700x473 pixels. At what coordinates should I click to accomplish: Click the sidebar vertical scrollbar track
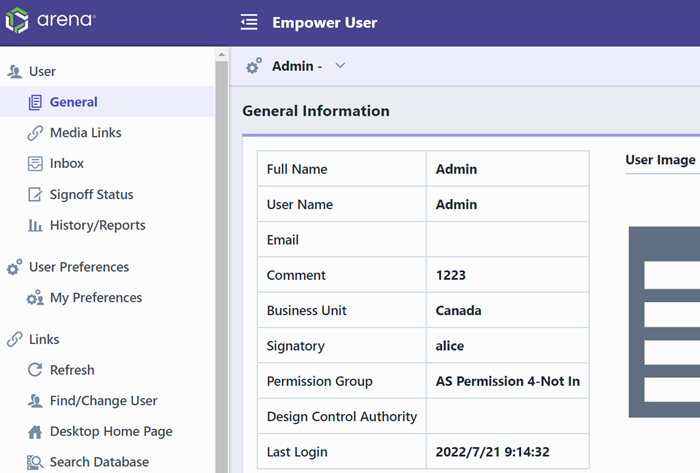pyautogui.click(x=221, y=267)
